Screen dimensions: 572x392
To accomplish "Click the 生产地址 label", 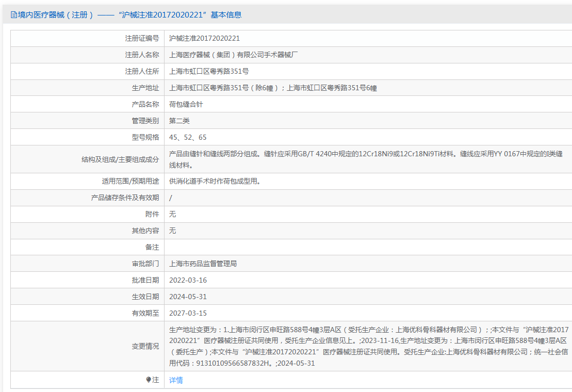I will (145, 88).
